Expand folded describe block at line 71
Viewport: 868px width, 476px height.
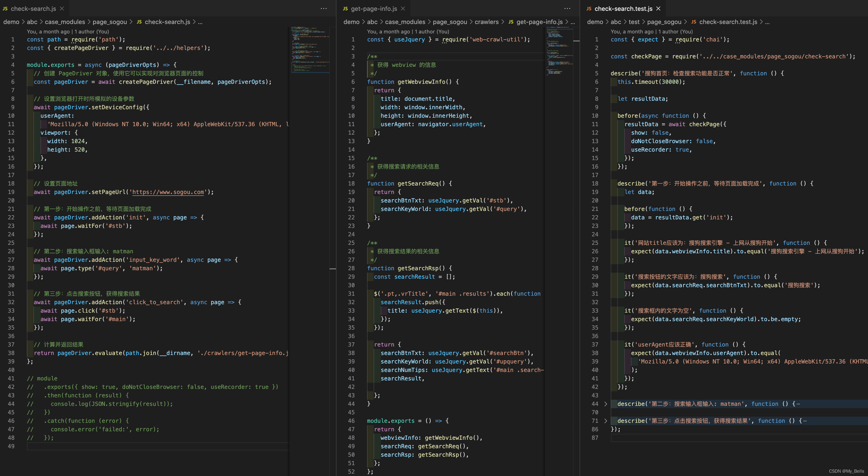click(606, 421)
